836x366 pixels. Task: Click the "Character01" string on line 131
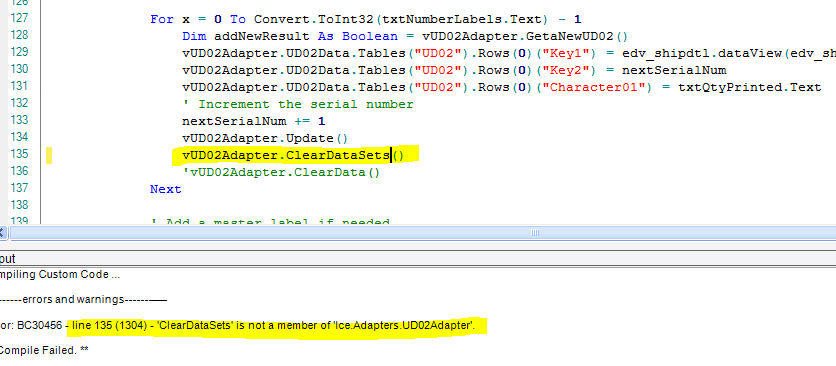click(x=597, y=87)
